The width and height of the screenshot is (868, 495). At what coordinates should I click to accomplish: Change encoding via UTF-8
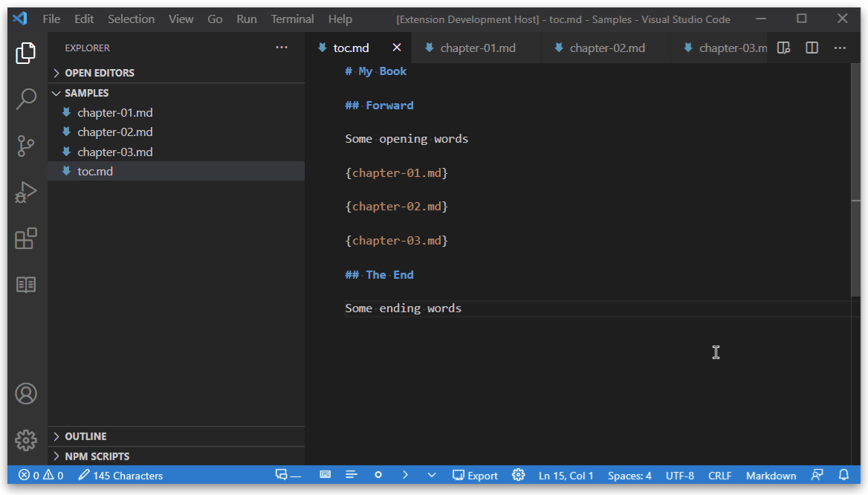[x=680, y=476]
